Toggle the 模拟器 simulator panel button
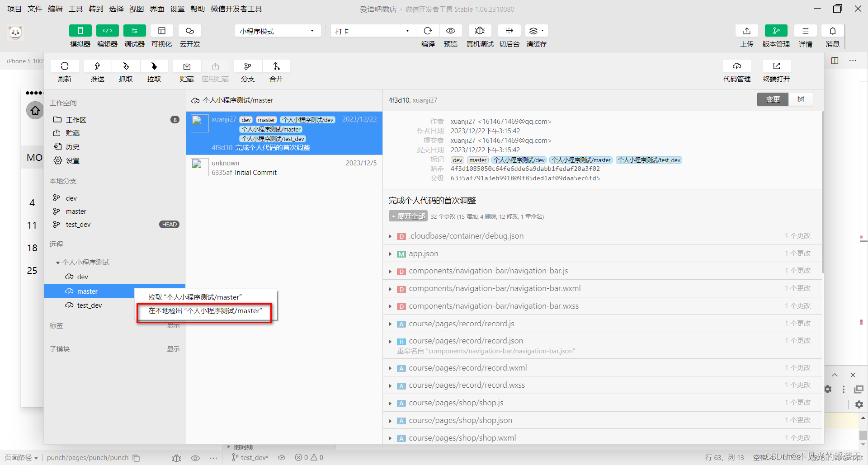The height and width of the screenshot is (465, 868). pyautogui.click(x=80, y=31)
